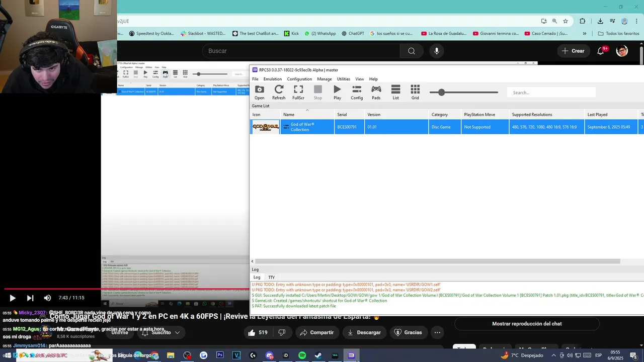Open the YouTube account avatar menu

pos(622,51)
